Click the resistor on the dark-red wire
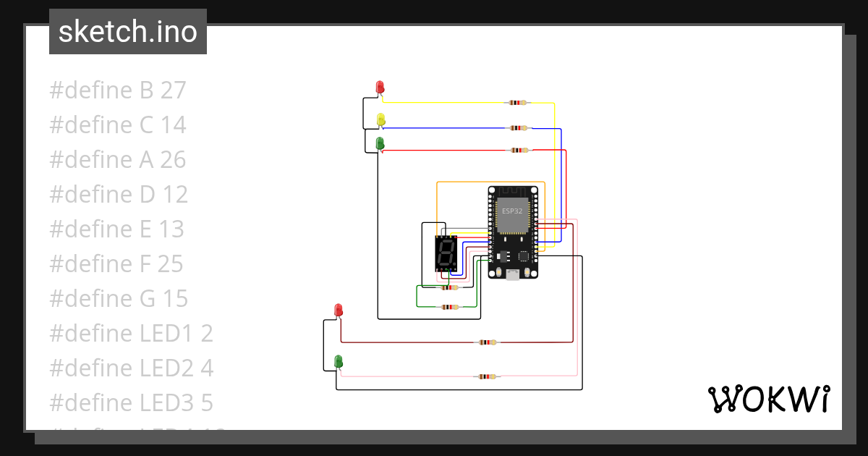This screenshot has width=868, height=456. pyautogui.click(x=488, y=342)
